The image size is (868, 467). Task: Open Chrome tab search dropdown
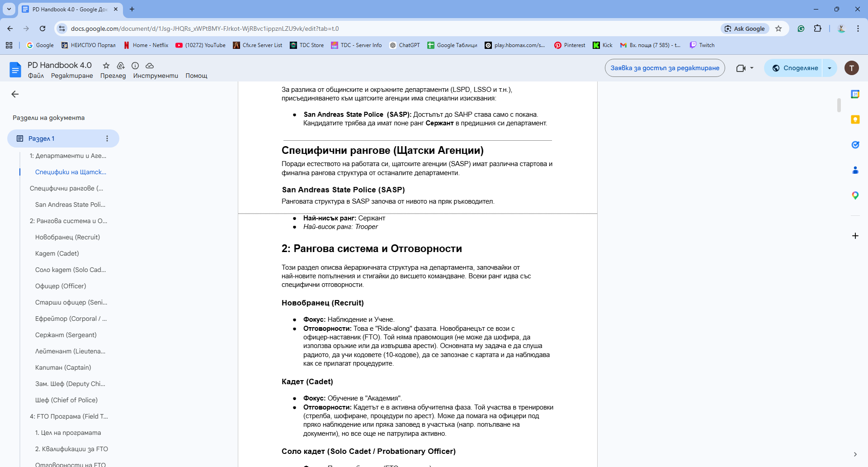[x=9, y=9]
